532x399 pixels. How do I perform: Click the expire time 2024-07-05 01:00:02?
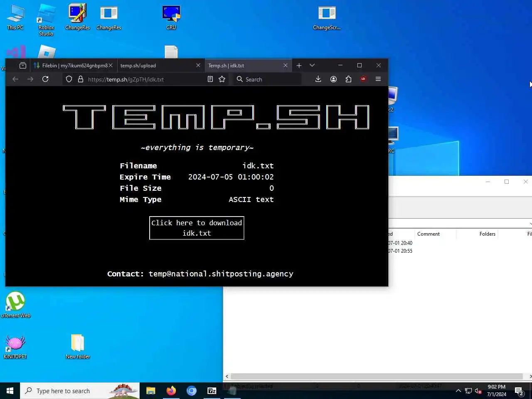point(231,177)
